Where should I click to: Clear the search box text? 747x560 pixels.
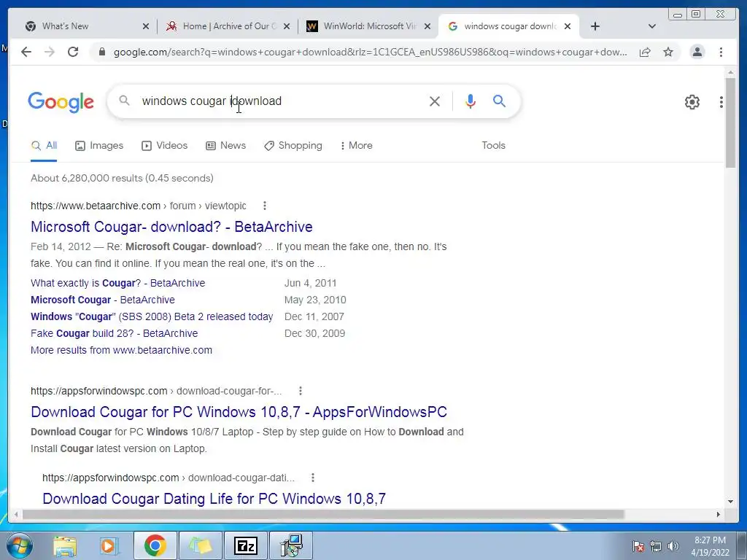[x=435, y=101]
